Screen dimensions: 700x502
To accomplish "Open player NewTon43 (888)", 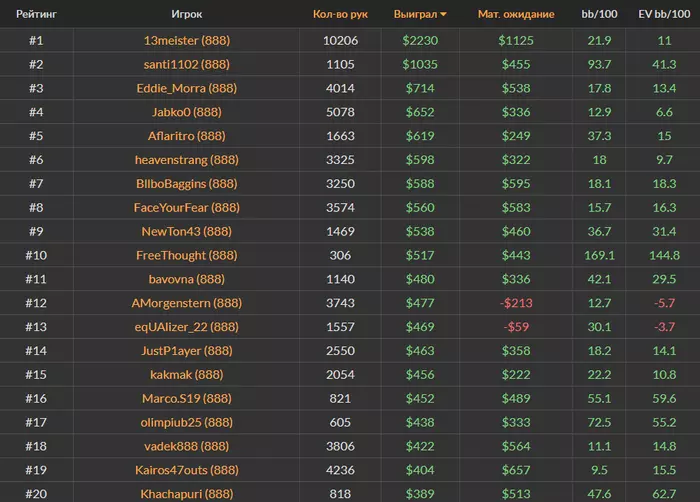I will pyautogui.click(x=187, y=231).
